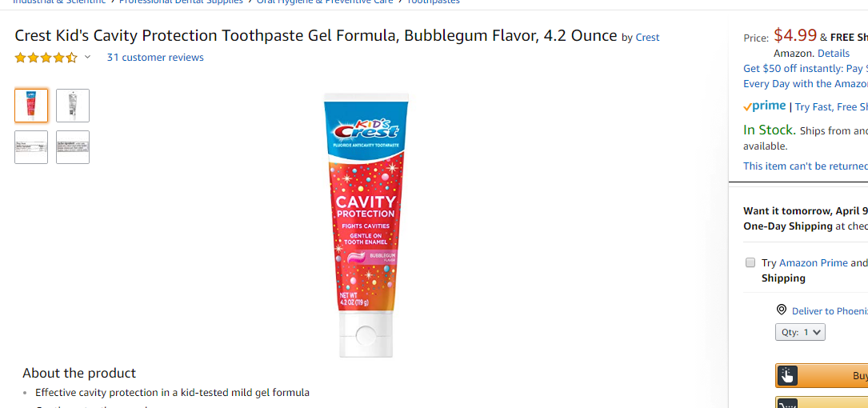Visit the Crest brand link
The height and width of the screenshot is (408, 868).
[x=647, y=37]
